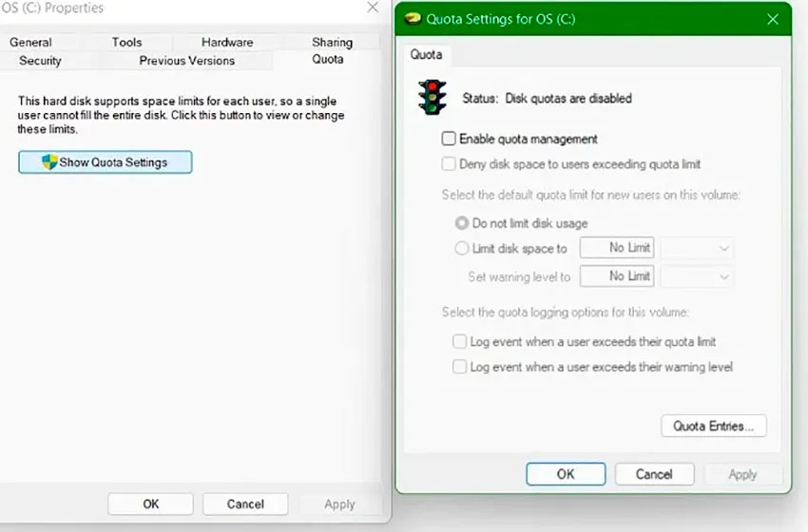This screenshot has height=532, width=808.
Task: Click the 'Disk quotas are disabled' status text
Action: [568, 99]
